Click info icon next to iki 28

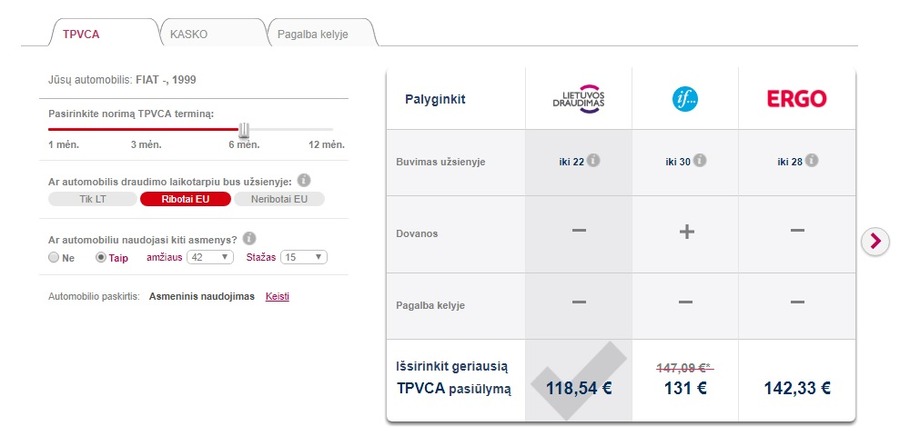[x=811, y=161]
